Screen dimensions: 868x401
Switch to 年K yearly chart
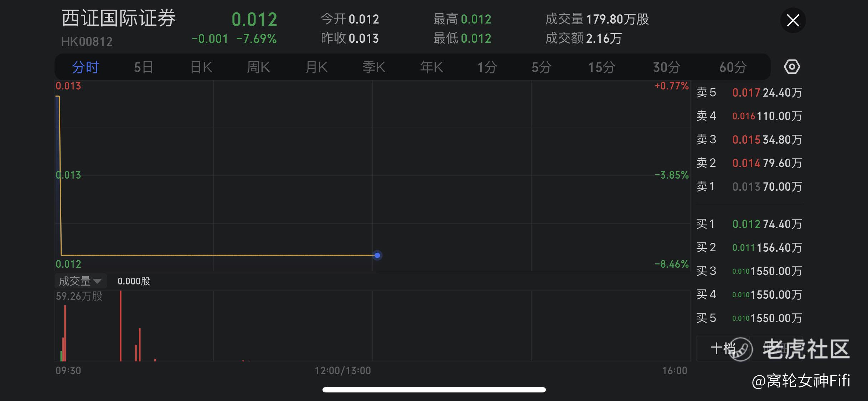(x=431, y=67)
